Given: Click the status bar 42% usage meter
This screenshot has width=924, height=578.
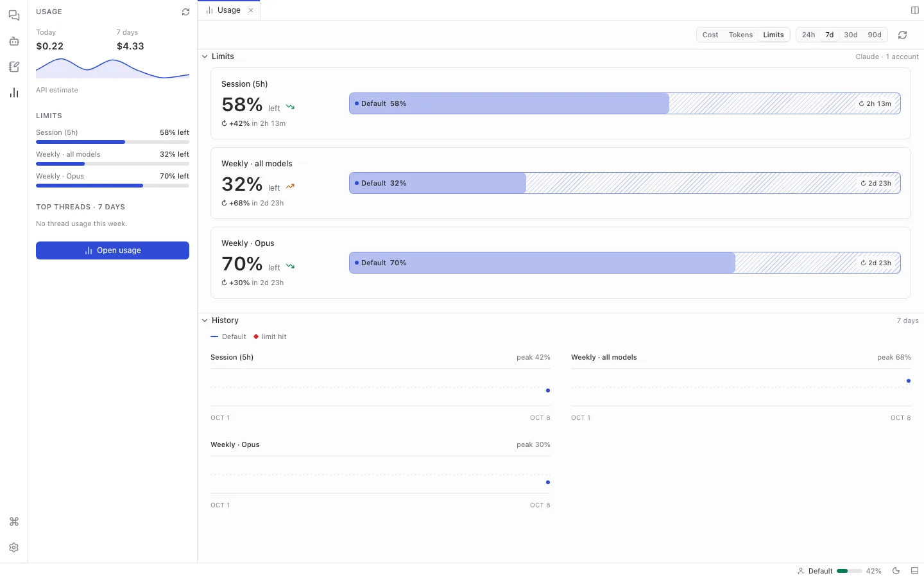Looking at the screenshot, I should (850, 571).
